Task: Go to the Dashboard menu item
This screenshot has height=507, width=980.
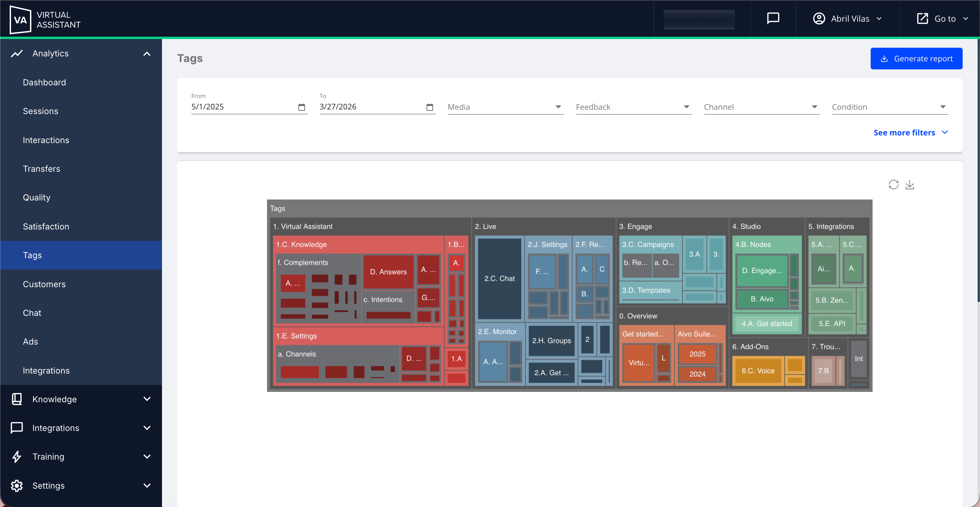Action: (x=45, y=83)
